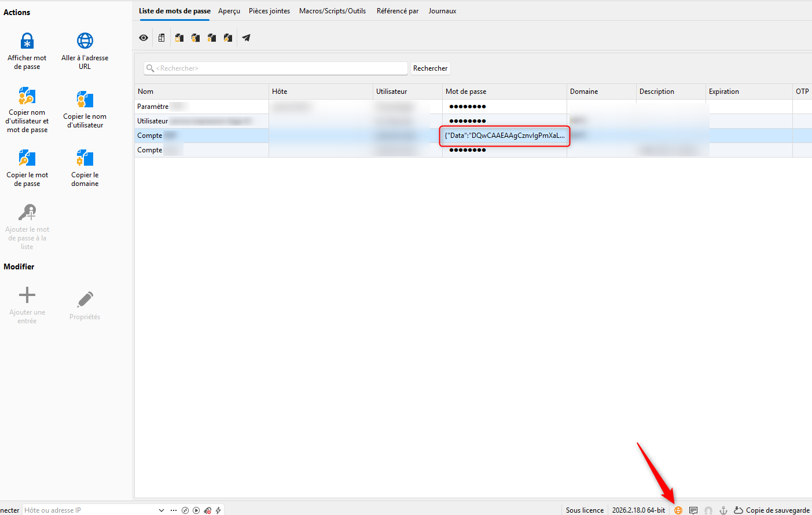Click the Rechercher button
The height and width of the screenshot is (515, 812).
point(430,68)
